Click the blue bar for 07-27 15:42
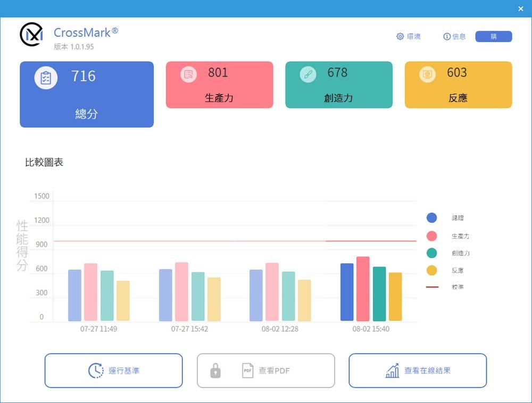The image size is (532, 403). (x=165, y=295)
